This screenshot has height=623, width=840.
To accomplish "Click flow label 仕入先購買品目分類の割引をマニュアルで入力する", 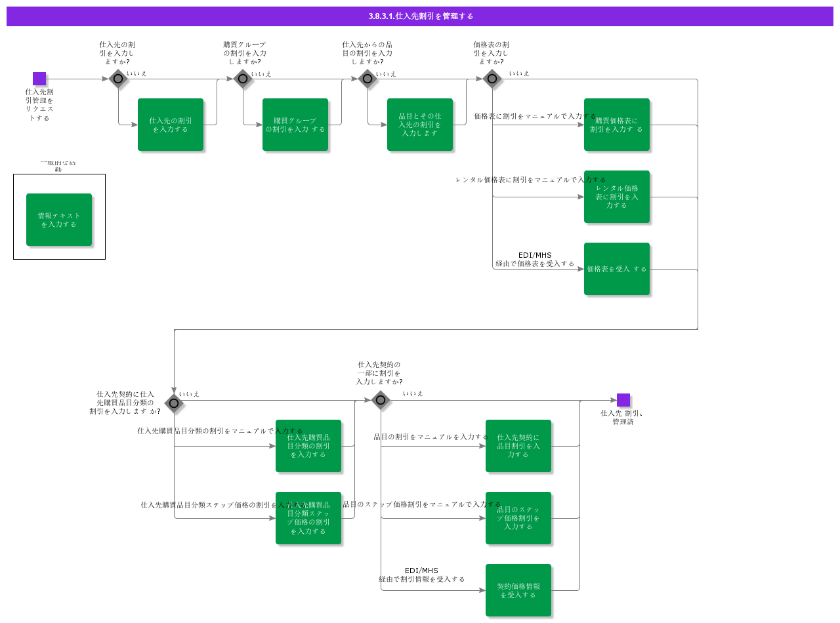I will (220, 432).
